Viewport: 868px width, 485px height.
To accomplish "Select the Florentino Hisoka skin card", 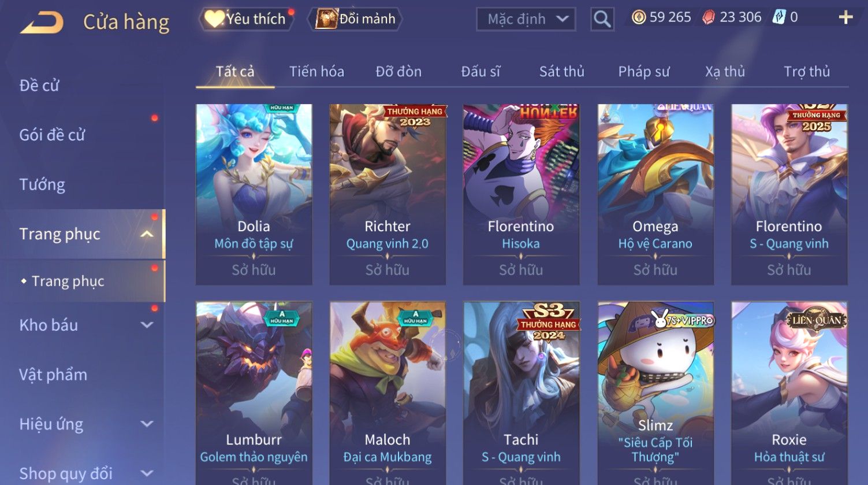I will (x=521, y=194).
